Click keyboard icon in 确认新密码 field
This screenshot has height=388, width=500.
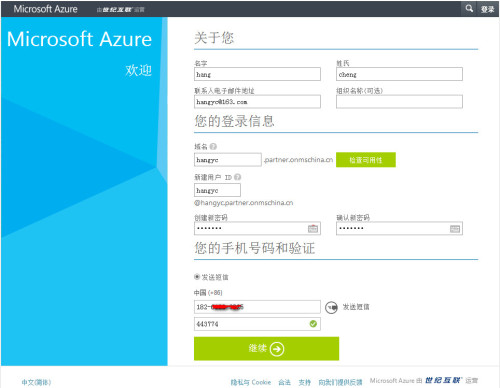pyautogui.click(x=455, y=228)
